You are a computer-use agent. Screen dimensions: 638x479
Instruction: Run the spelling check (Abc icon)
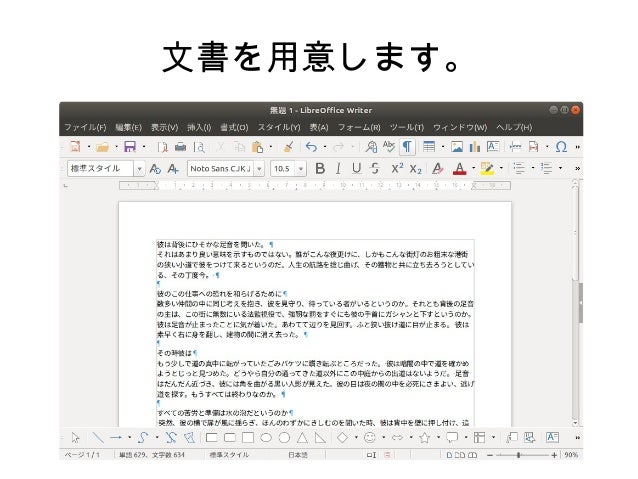click(x=389, y=147)
